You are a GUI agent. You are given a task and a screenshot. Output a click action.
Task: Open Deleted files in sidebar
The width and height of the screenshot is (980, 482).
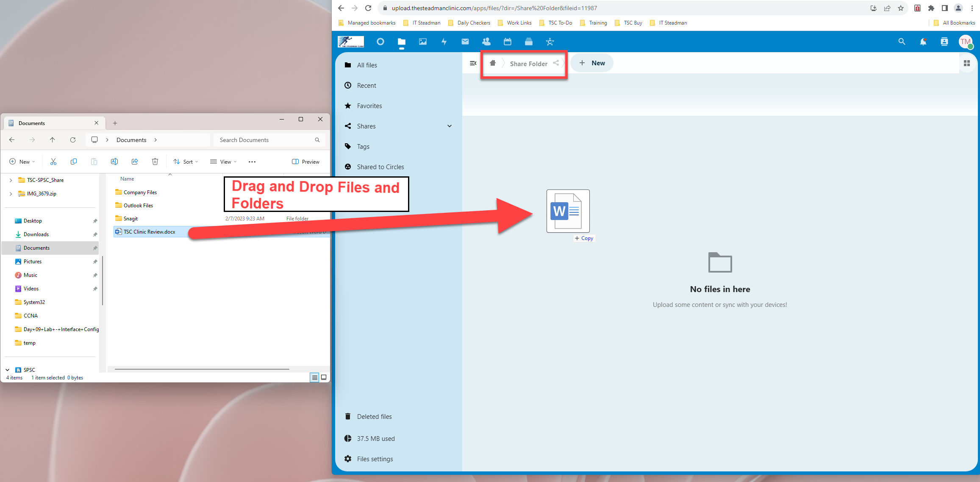[374, 416]
